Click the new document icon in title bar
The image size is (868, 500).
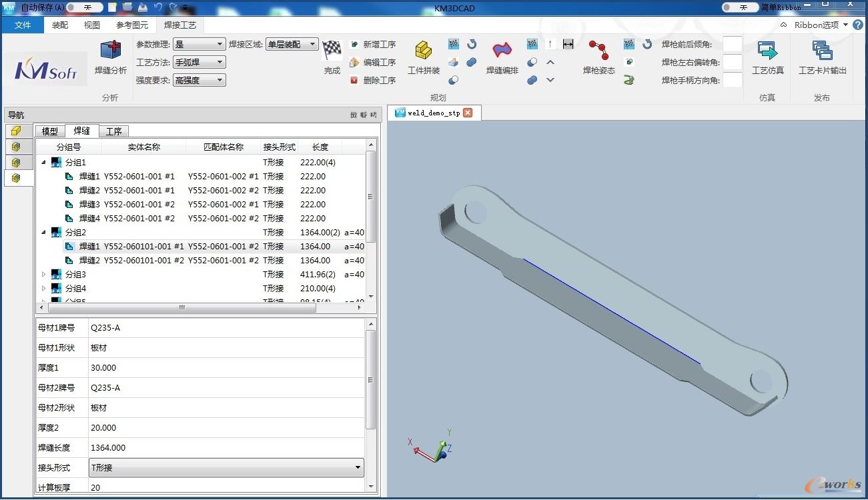112,7
